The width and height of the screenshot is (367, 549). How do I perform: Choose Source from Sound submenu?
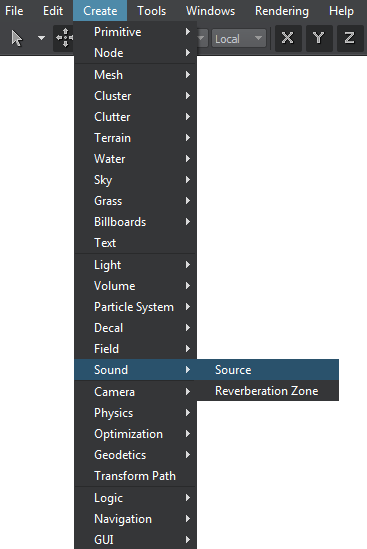click(268, 370)
